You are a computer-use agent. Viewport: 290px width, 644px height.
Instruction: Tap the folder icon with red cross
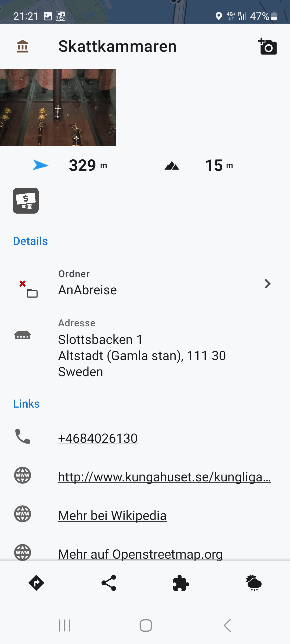tap(28, 289)
